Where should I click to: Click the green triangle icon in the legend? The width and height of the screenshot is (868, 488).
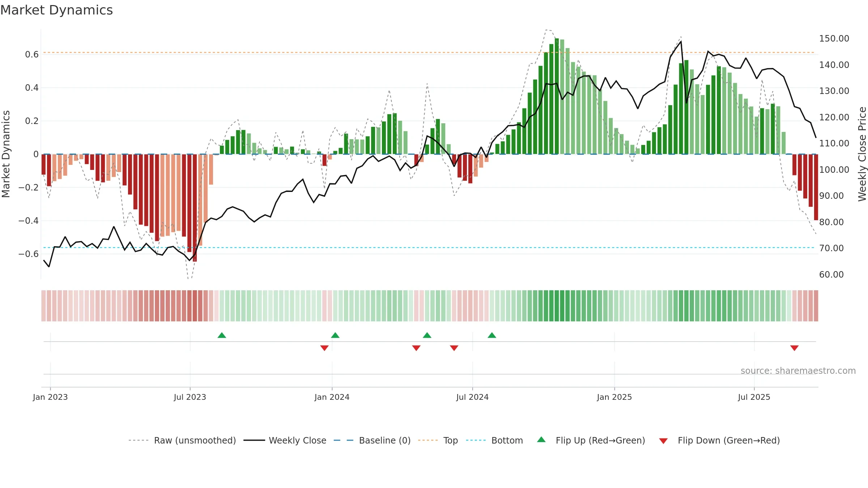(541, 440)
